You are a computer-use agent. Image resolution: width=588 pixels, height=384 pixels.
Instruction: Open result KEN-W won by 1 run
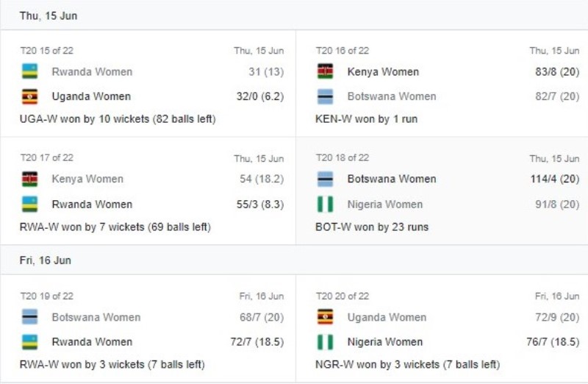pos(366,119)
